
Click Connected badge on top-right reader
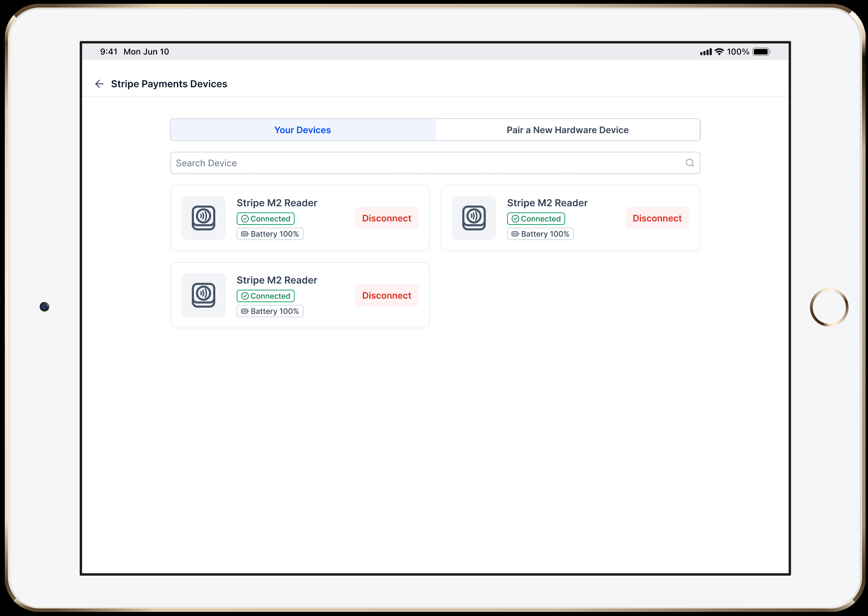pyautogui.click(x=536, y=219)
